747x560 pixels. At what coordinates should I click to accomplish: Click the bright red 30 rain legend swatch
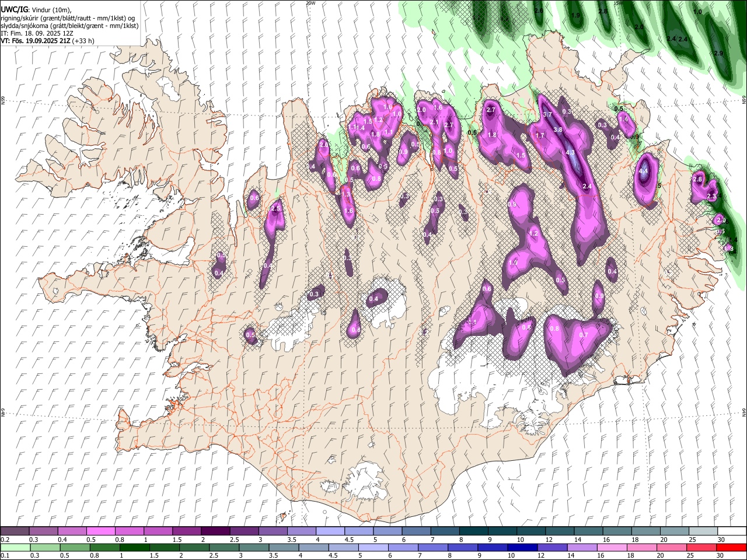[x=731, y=547]
